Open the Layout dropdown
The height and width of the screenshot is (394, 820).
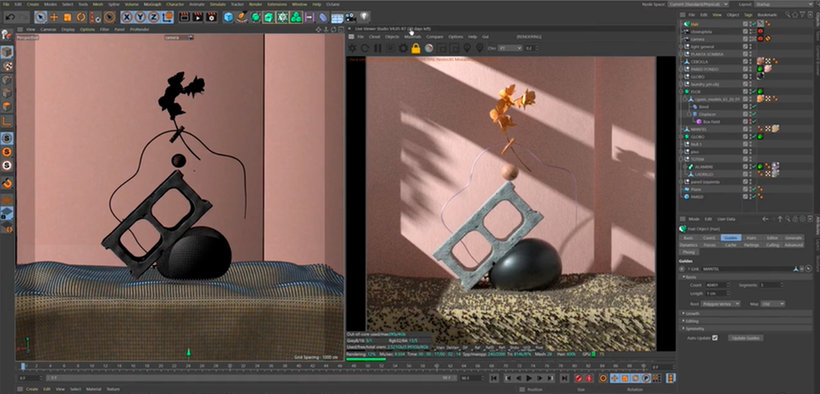[784, 4]
